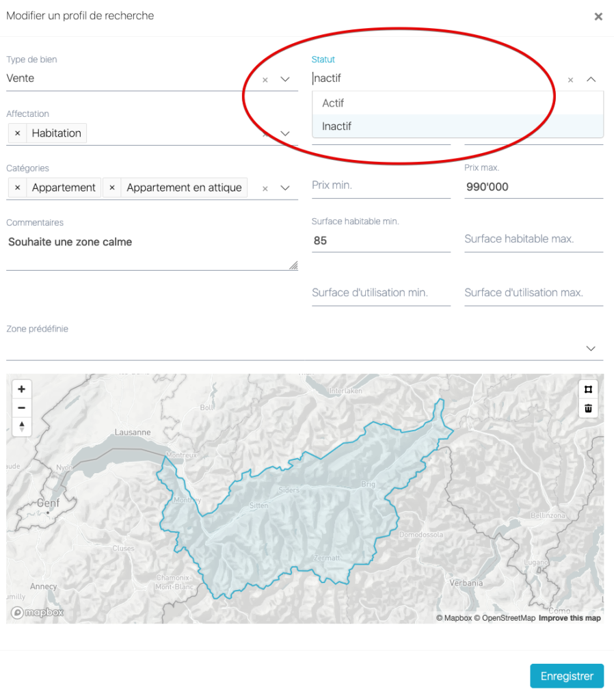The image size is (614, 700).
Task: Clear the Type de bien selection
Action: (265, 80)
